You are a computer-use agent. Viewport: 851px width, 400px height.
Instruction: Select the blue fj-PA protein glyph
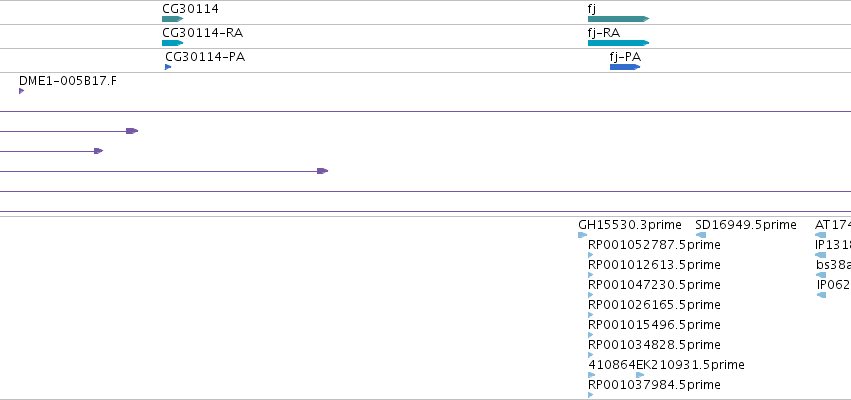pos(625,67)
